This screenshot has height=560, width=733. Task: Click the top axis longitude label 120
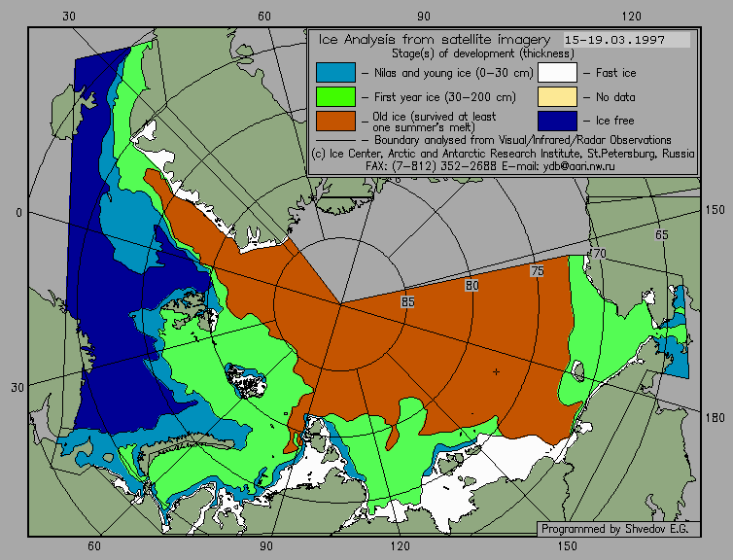click(632, 17)
